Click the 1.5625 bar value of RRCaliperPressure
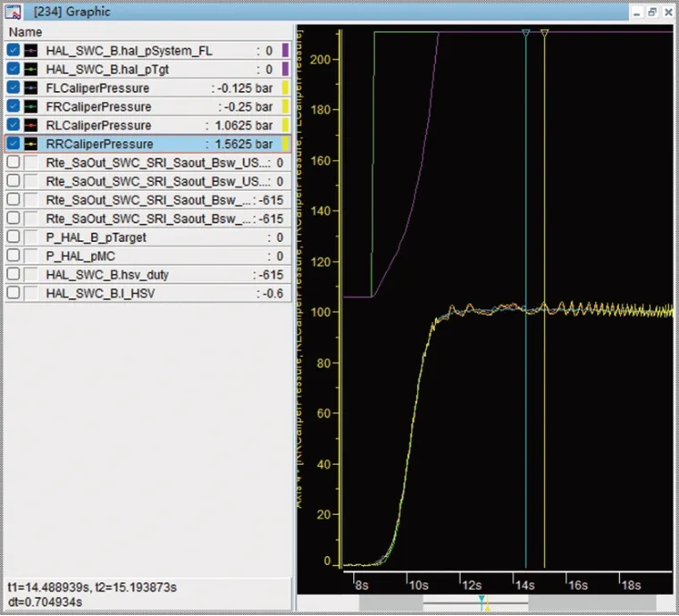The width and height of the screenshot is (679, 616). [x=244, y=144]
